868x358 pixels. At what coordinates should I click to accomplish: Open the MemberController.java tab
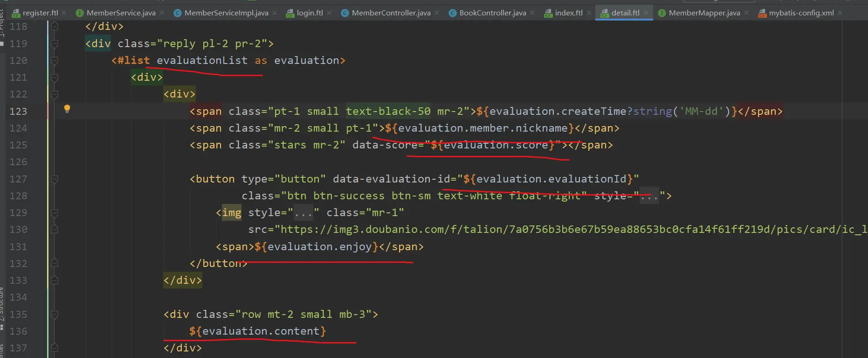pyautogui.click(x=391, y=13)
